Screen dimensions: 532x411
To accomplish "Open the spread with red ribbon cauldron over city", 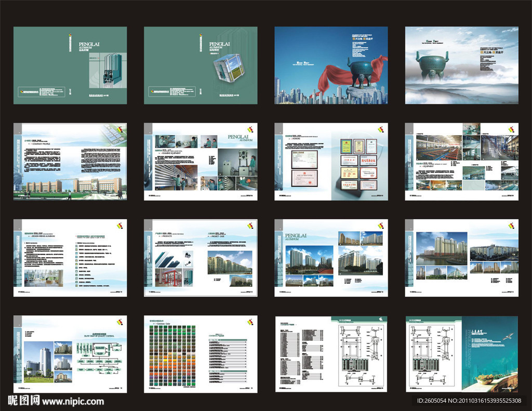I will coord(331,65).
